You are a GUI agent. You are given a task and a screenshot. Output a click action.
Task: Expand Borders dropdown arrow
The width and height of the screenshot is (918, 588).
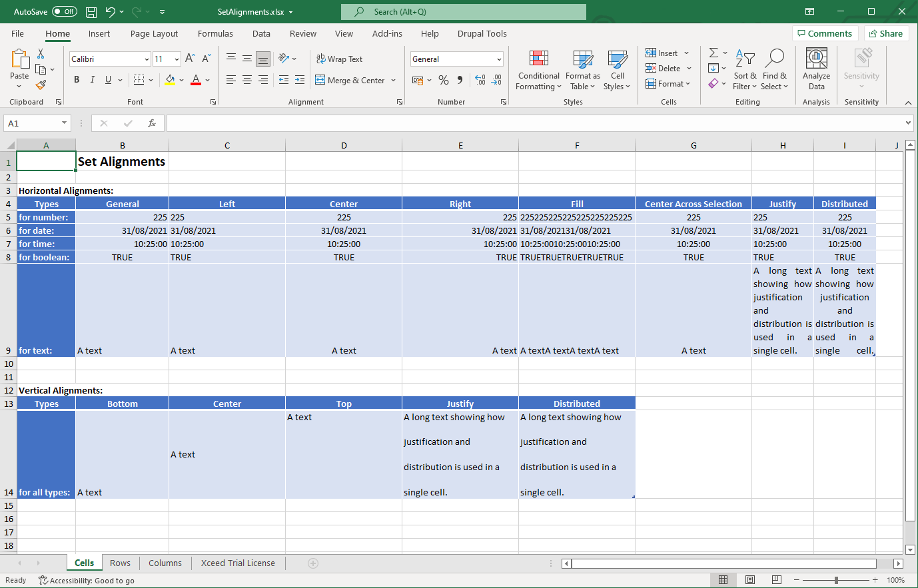[151, 80]
